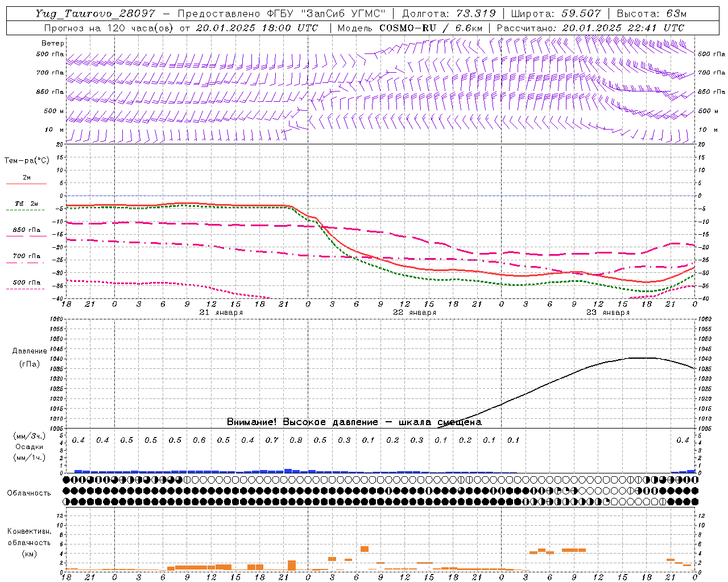Viewport: 728px width, 582px height.
Task: Click the '(км)' unit under convective cloudiness
Action: (x=29, y=554)
